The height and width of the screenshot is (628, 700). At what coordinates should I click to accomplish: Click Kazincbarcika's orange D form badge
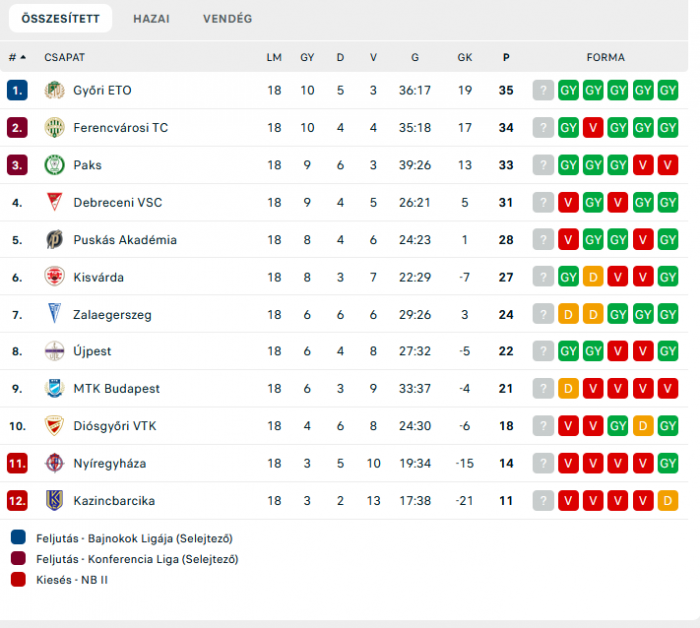pos(668,500)
